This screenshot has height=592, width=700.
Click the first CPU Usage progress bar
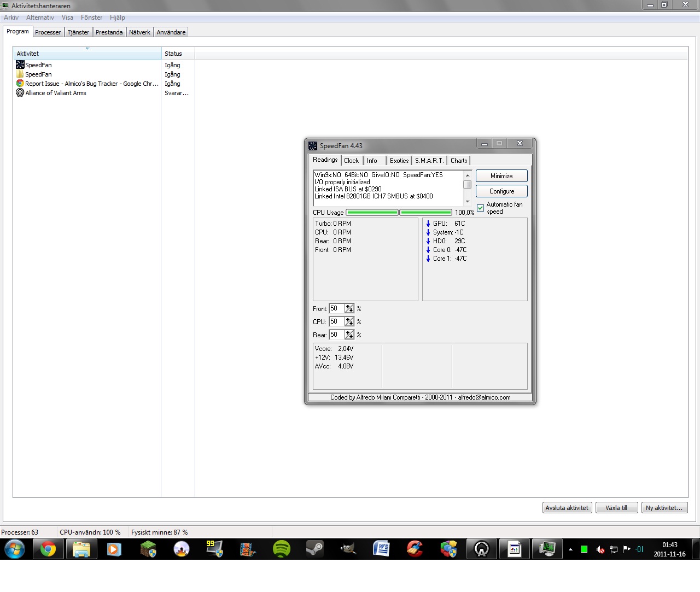tap(372, 213)
